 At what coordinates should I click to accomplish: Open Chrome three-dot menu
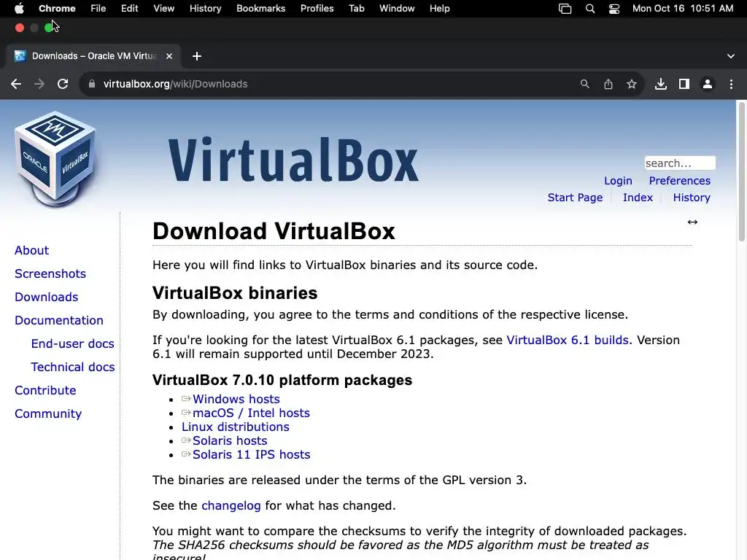[731, 85]
